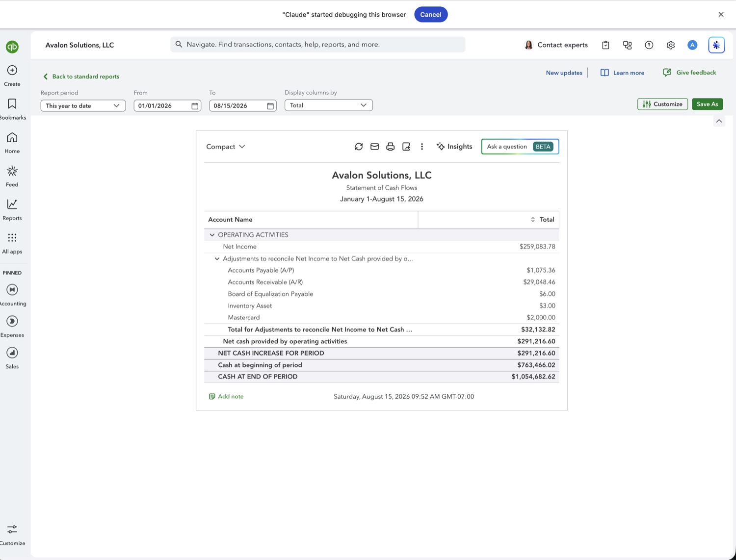736x560 pixels.
Task: Click the adjustments total $32,132.82
Action: pyautogui.click(x=538, y=330)
